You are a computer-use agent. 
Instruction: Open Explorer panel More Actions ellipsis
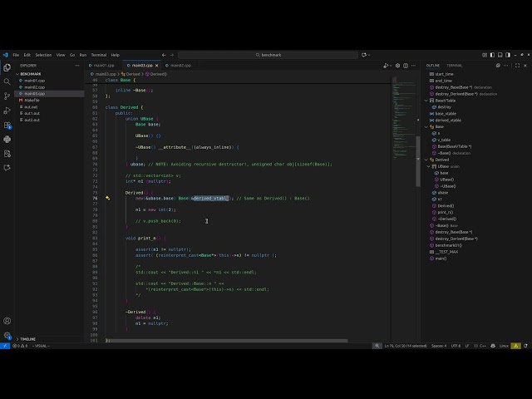(x=77, y=66)
